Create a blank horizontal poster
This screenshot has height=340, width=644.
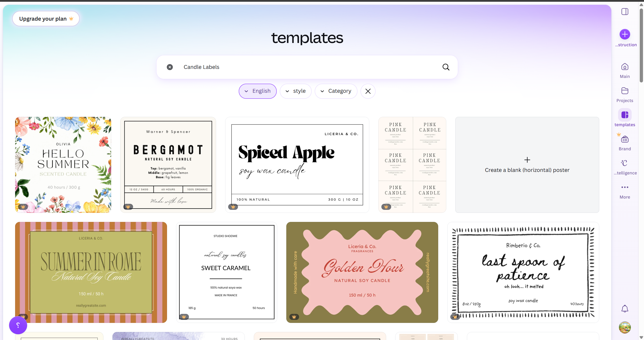(x=527, y=165)
